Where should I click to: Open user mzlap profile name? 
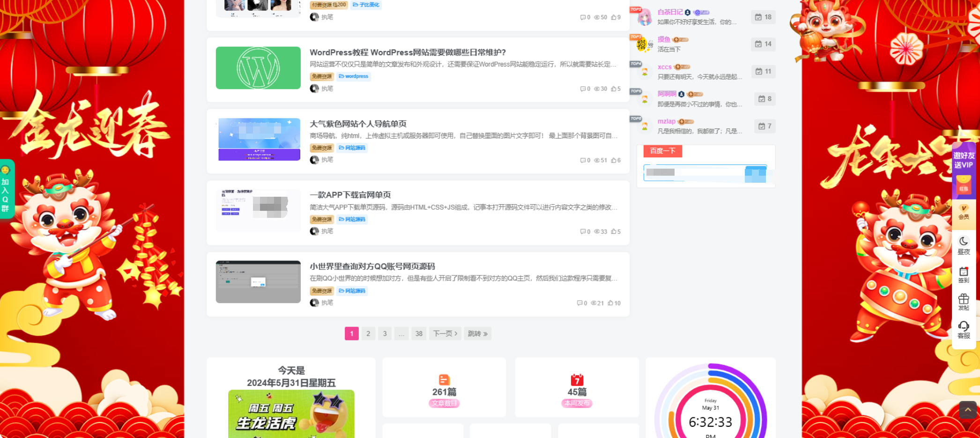(666, 121)
